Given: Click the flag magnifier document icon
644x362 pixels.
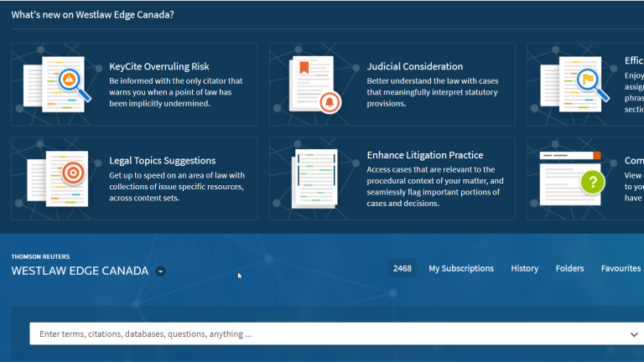Looking at the screenshot, I should (x=574, y=85).
